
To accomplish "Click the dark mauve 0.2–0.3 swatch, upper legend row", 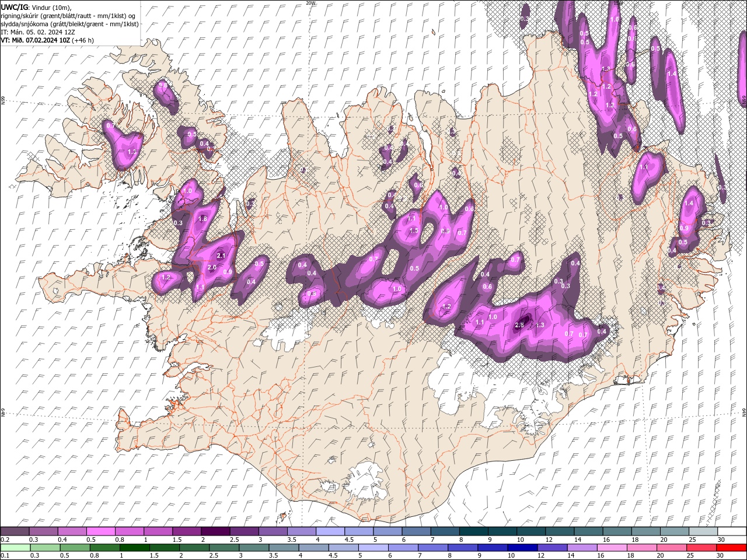I will pos(15,531).
